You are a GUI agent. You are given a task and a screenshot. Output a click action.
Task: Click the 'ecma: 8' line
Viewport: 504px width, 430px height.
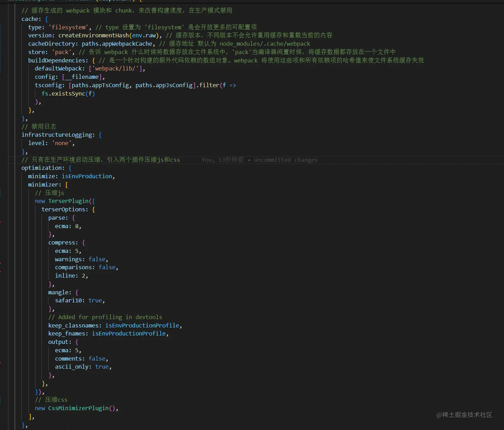(x=68, y=226)
